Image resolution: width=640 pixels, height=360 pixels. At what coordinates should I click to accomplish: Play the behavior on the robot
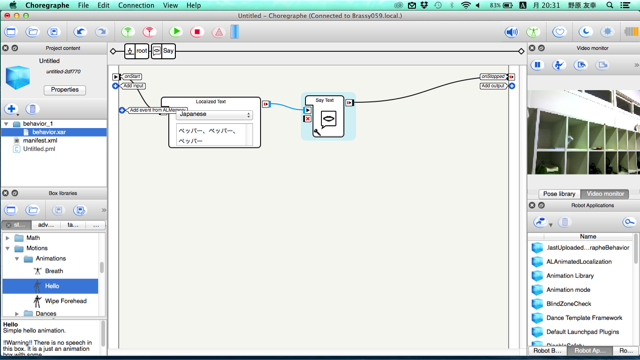click(176, 32)
